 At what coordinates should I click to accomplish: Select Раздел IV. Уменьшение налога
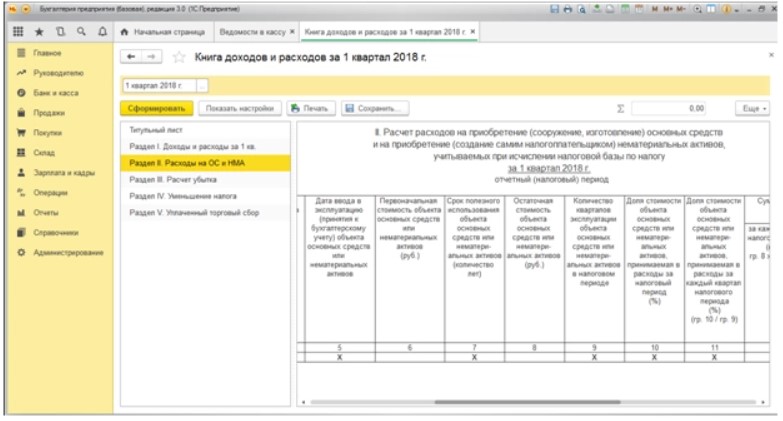pos(205,196)
